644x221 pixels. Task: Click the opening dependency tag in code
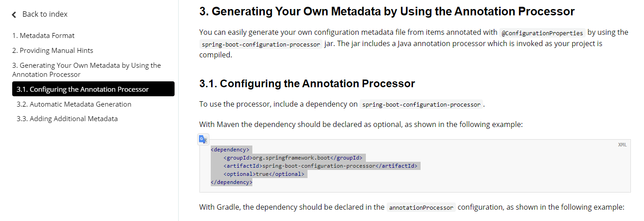(230, 150)
